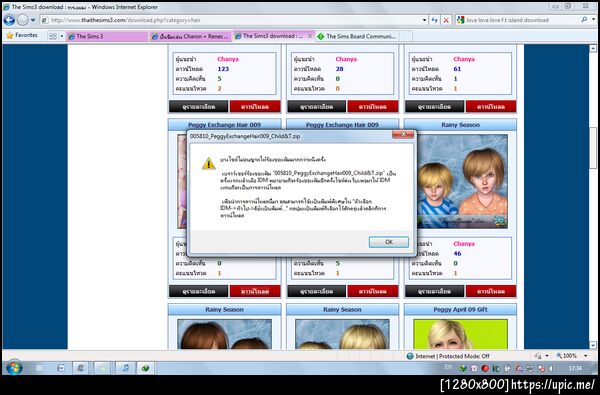The image size is (600, 395).
Task: Open Rainy Season thumbnail with two children
Action: coord(463,181)
